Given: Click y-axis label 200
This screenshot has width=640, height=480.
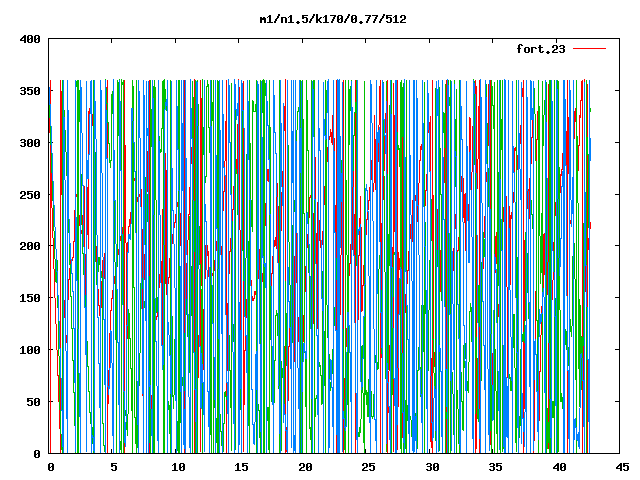Looking at the screenshot, I should coord(30,246).
